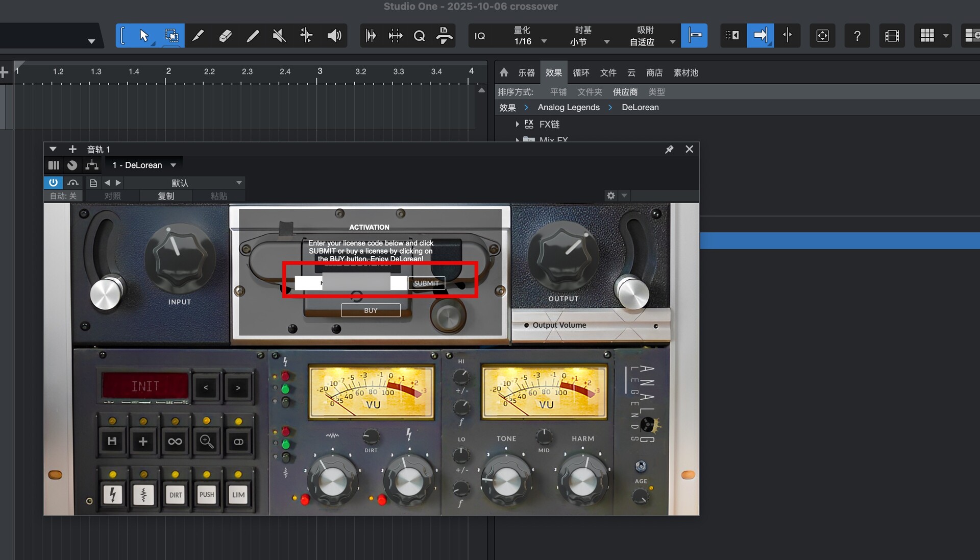Toggle the DIRT button on DeLorean

(x=175, y=495)
